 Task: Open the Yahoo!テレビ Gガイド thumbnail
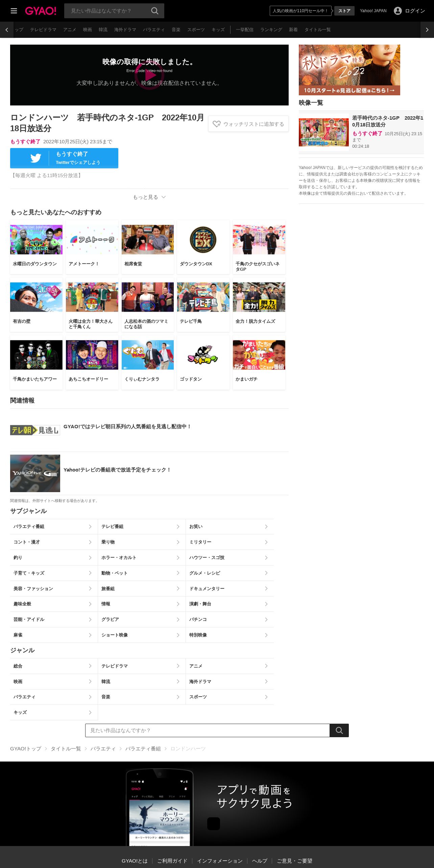pyautogui.click(x=35, y=473)
